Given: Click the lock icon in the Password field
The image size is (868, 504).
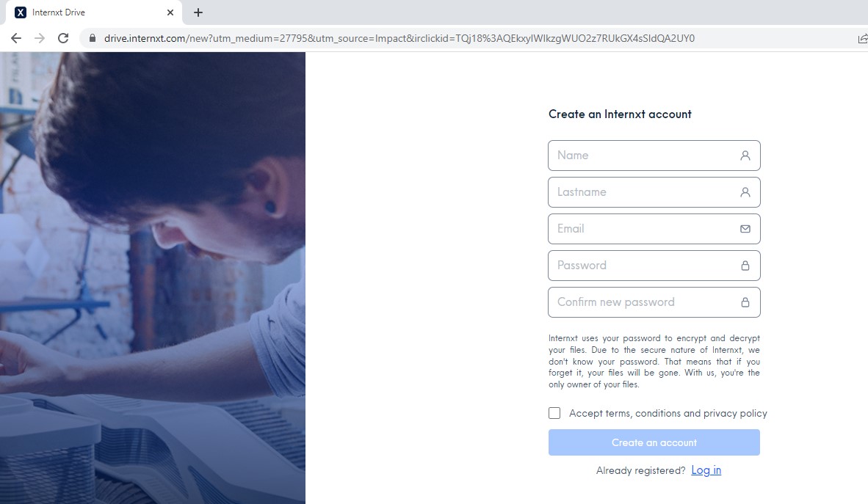Looking at the screenshot, I should coord(745,266).
